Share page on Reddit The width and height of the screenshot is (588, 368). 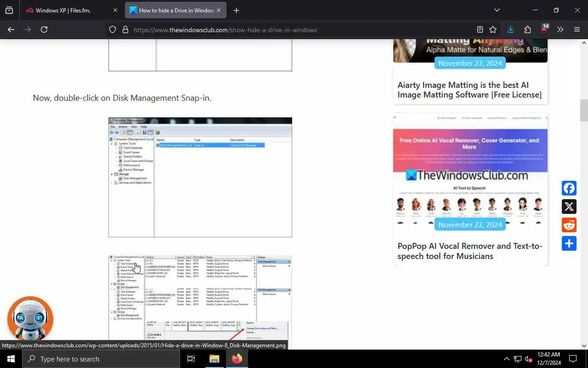[x=569, y=225]
